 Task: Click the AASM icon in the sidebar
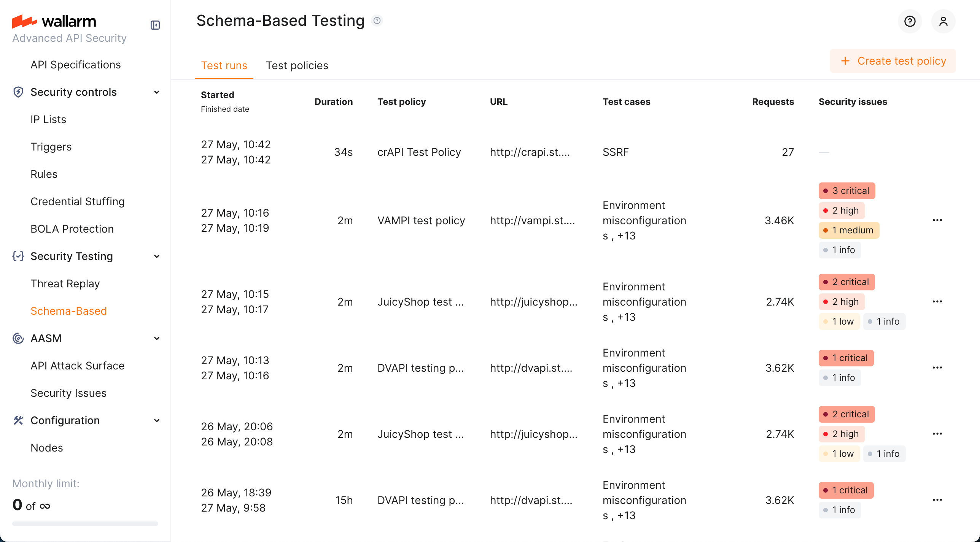[x=18, y=338]
